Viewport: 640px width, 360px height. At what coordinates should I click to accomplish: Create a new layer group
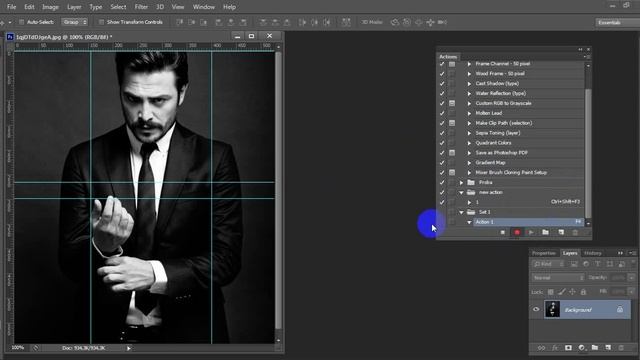[595, 348]
